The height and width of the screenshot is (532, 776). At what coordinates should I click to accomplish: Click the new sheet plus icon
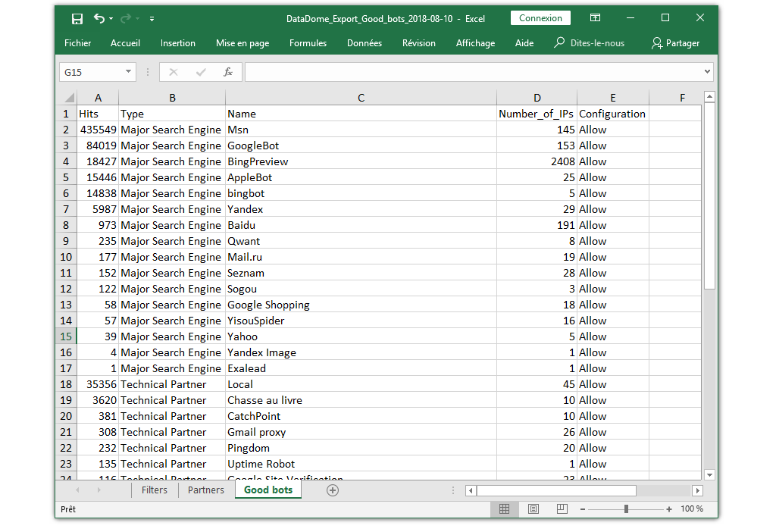332,490
